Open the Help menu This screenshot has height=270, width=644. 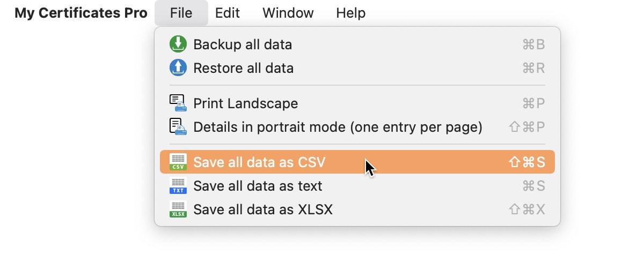350,13
